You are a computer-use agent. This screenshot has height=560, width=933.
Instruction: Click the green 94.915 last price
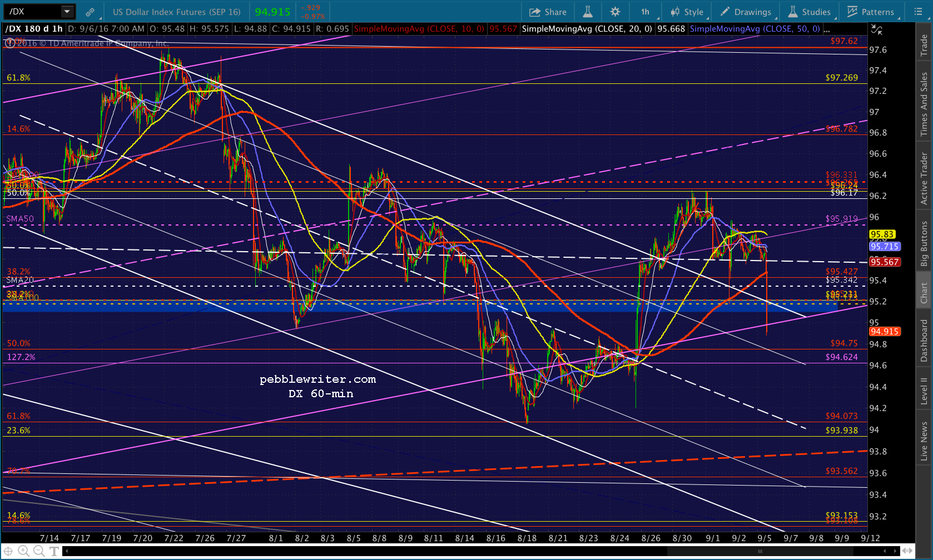pyautogui.click(x=272, y=12)
